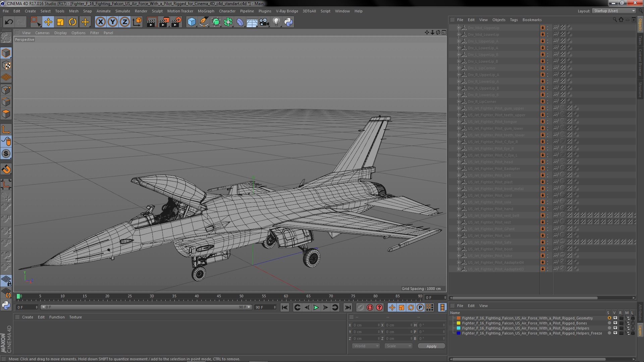Open Object Manager Tags menu
Viewport: 644px width, 362px height.
(x=514, y=20)
